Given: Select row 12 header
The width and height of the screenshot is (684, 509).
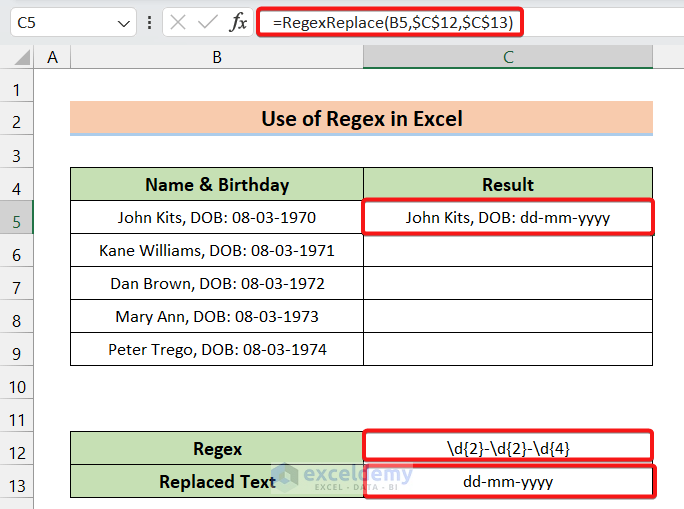Looking at the screenshot, I should [x=16, y=449].
